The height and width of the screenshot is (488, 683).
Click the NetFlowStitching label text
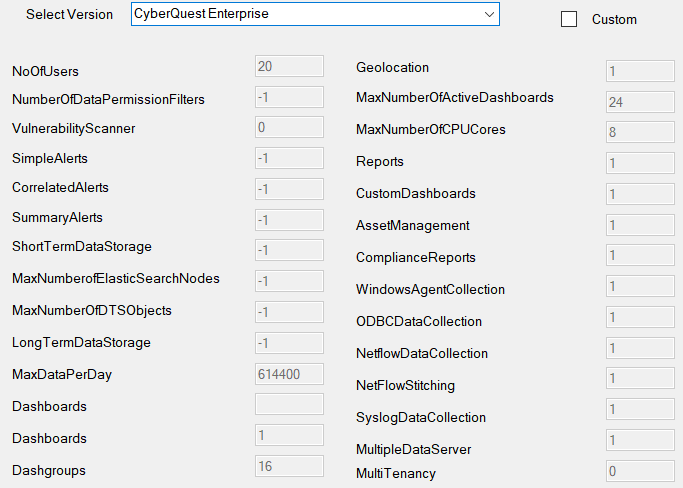pos(405,386)
